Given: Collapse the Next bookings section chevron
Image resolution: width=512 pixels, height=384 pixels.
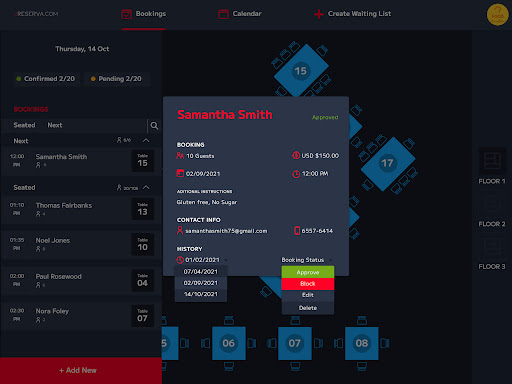Looking at the screenshot, I should [x=146, y=140].
